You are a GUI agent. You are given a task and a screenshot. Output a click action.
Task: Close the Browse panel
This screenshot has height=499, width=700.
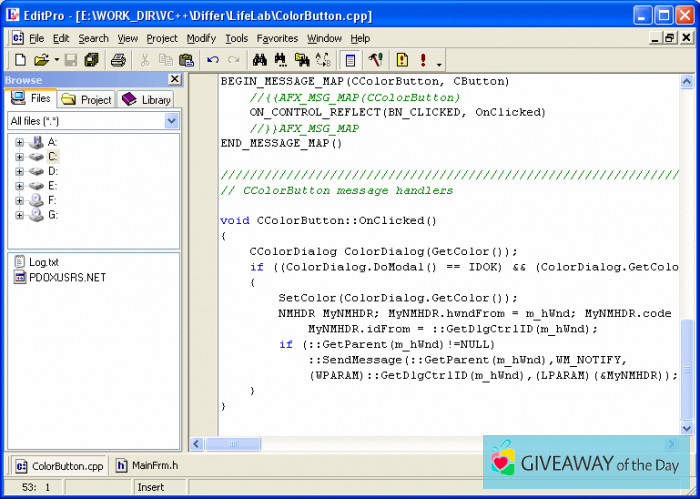[x=174, y=79]
